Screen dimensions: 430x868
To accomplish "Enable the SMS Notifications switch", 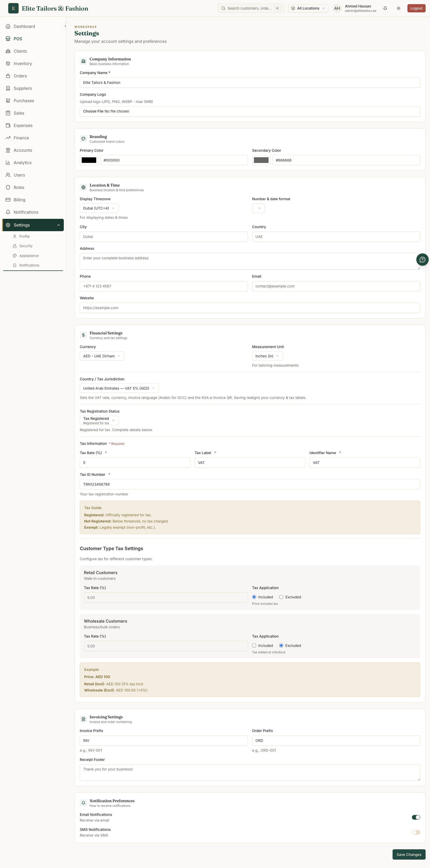I will point(416,832).
